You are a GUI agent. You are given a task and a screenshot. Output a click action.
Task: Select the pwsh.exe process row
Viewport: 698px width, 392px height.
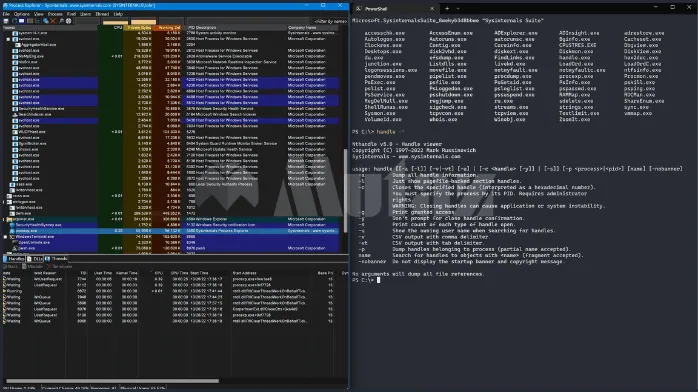coord(171,248)
